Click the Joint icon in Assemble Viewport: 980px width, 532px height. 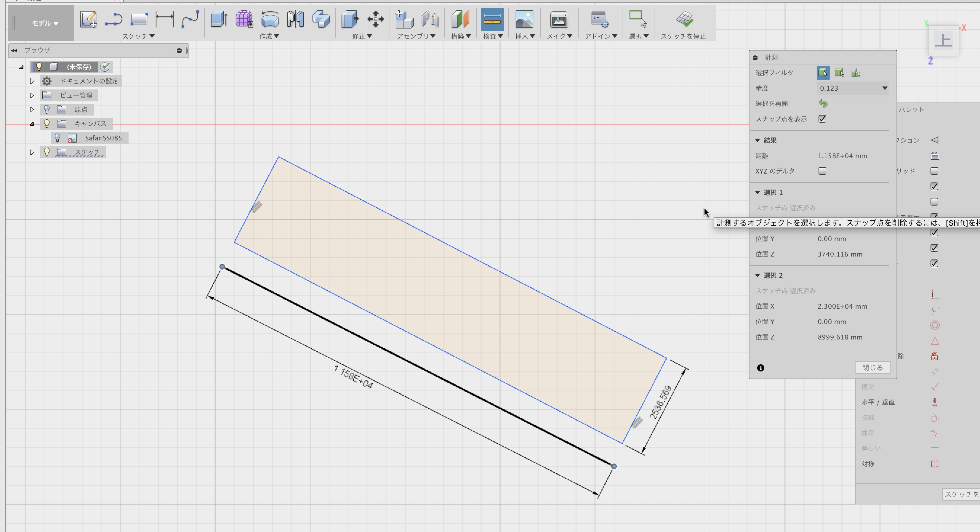point(430,19)
